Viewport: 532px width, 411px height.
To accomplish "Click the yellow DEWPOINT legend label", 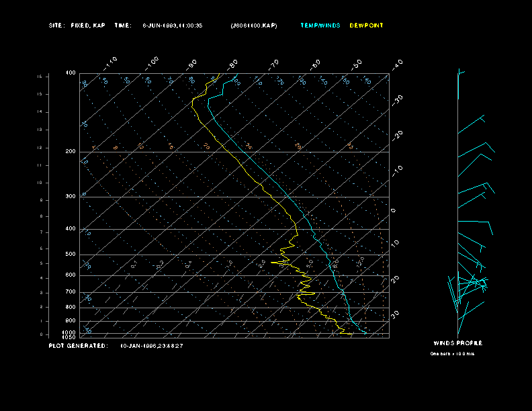I will [x=366, y=26].
